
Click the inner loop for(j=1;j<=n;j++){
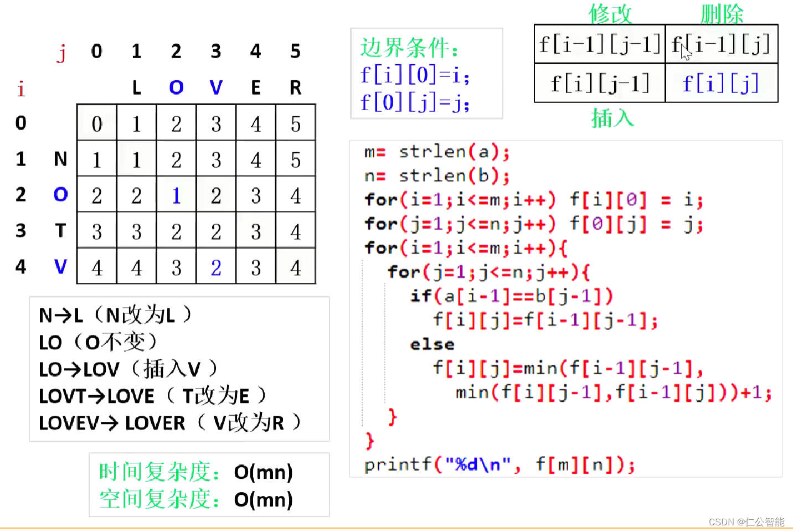tap(489, 272)
